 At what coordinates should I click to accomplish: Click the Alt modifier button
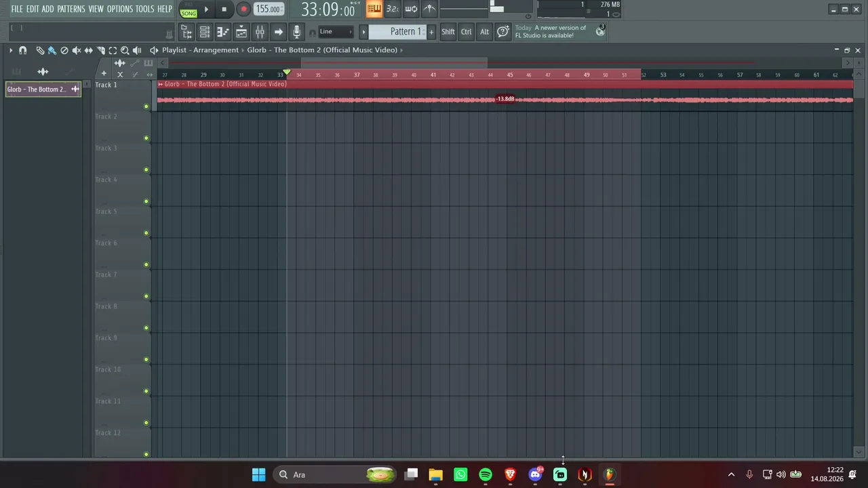click(x=484, y=32)
